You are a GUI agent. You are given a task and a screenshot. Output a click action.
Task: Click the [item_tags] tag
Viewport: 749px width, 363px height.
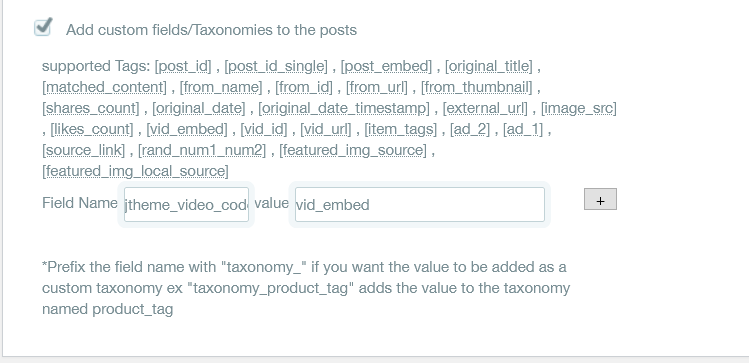tap(401, 129)
